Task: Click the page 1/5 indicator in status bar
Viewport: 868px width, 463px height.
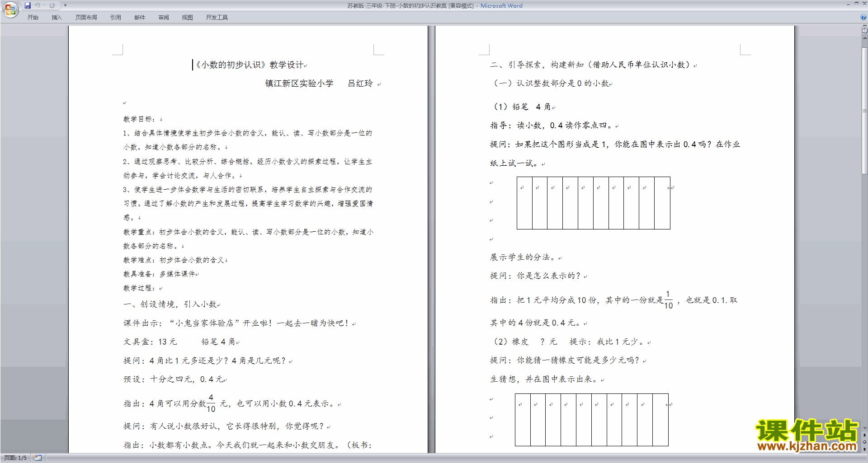Action: (15, 458)
